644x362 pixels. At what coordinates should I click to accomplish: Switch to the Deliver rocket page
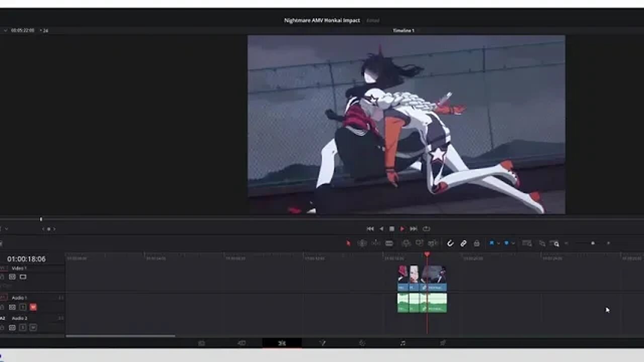(443, 343)
